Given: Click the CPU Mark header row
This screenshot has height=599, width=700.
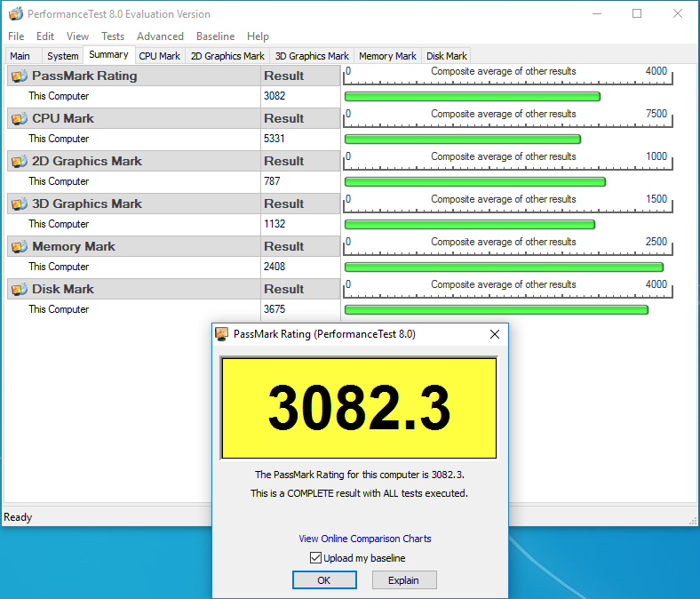Looking at the screenshot, I should 173,118.
